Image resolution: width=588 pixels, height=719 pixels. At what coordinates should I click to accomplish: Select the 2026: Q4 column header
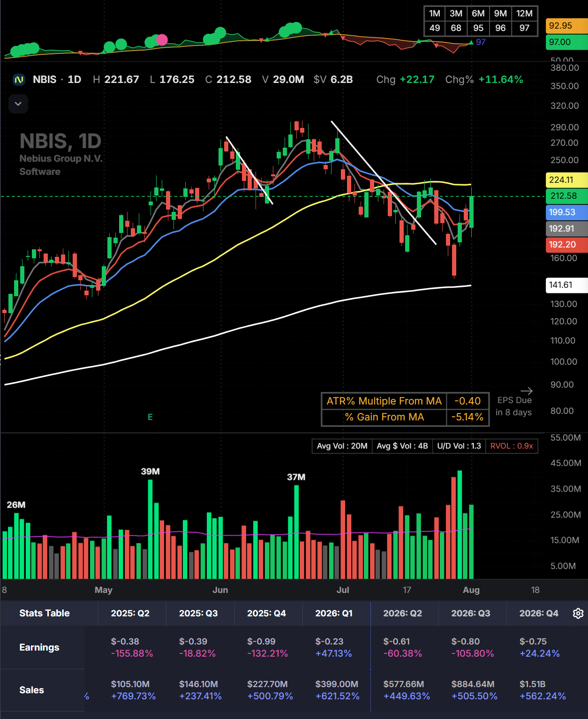point(539,613)
